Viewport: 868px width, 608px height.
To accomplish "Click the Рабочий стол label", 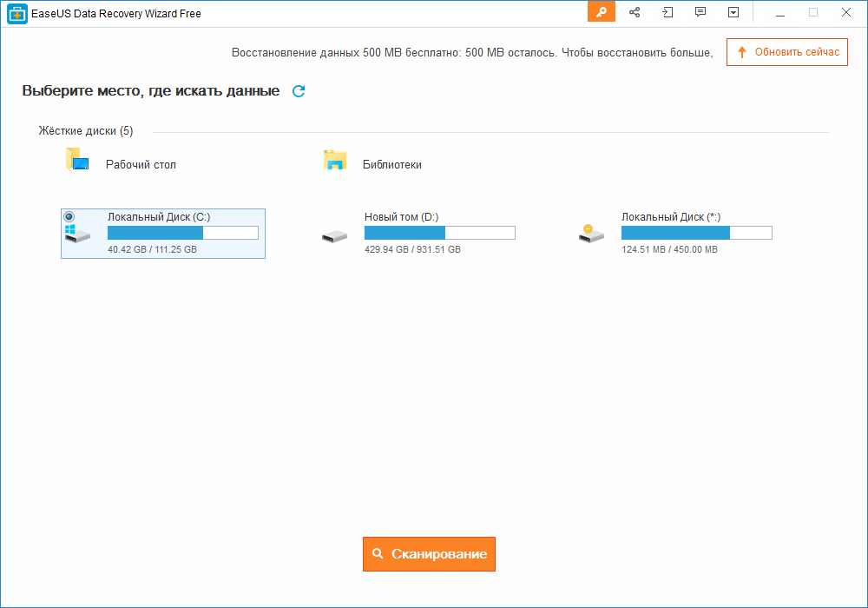I will click(141, 164).
